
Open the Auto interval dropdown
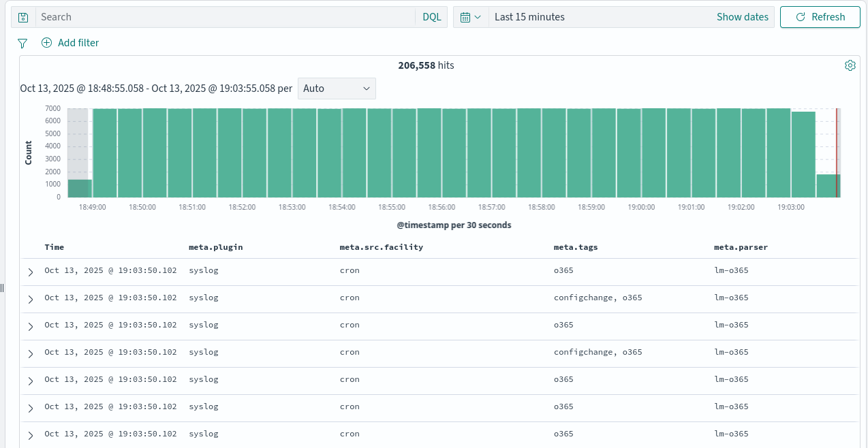(337, 89)
